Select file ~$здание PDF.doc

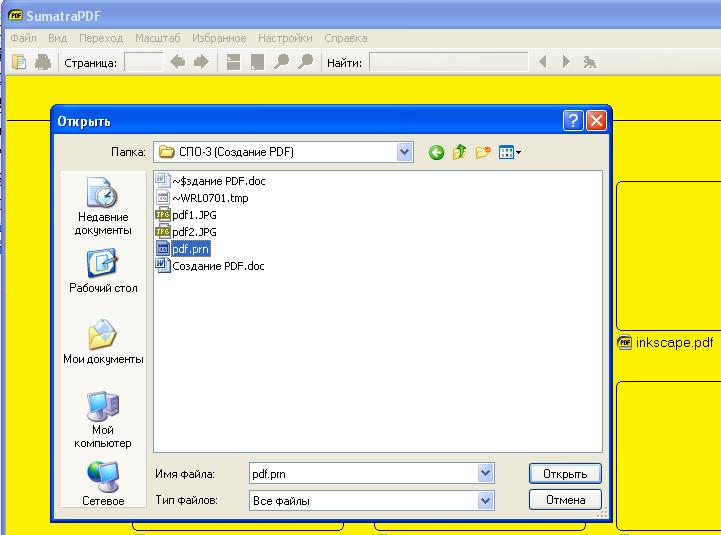tap(211, 181)
